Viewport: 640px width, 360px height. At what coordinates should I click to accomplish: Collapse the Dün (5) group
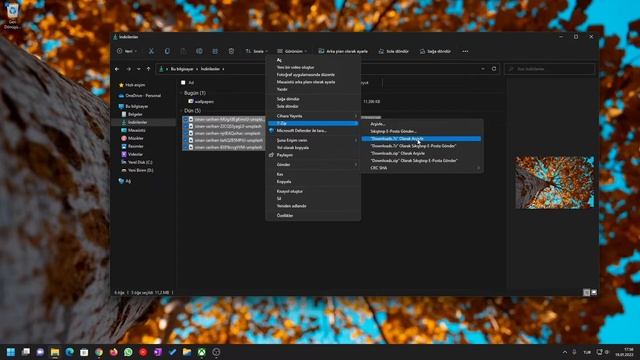pyautogui.click(x=181, y=111)
